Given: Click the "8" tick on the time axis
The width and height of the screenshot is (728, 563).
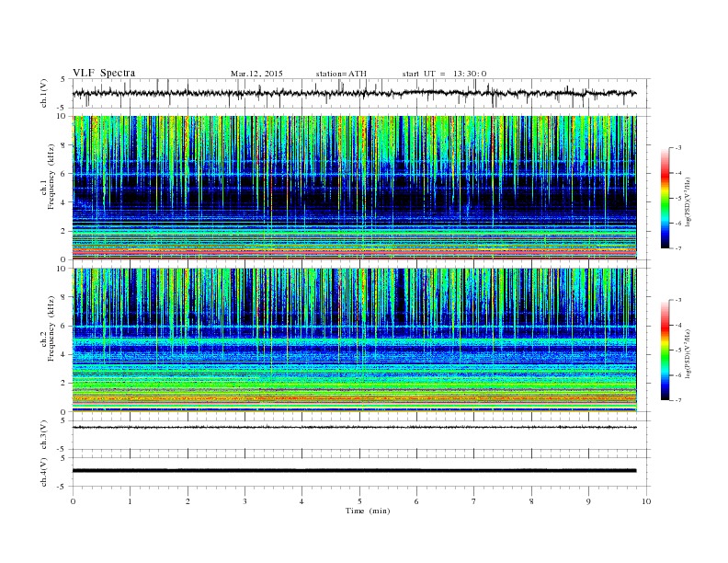Looking at the screenshot, I should click(x=531, y=501).
